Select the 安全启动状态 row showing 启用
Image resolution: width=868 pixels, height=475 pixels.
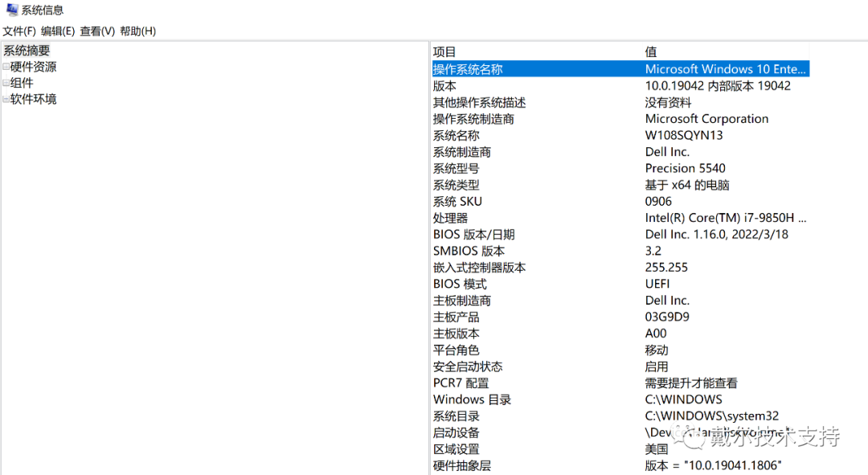pos(563,366)
